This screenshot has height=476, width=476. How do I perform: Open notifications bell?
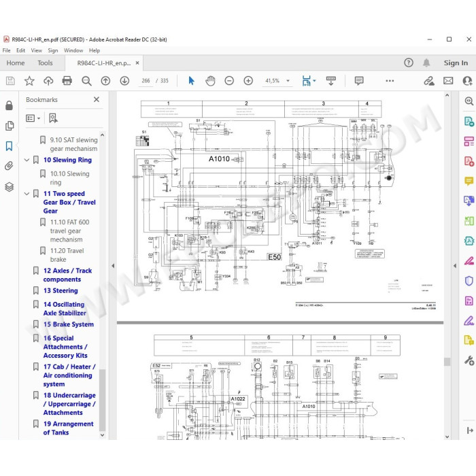(426, 63)
